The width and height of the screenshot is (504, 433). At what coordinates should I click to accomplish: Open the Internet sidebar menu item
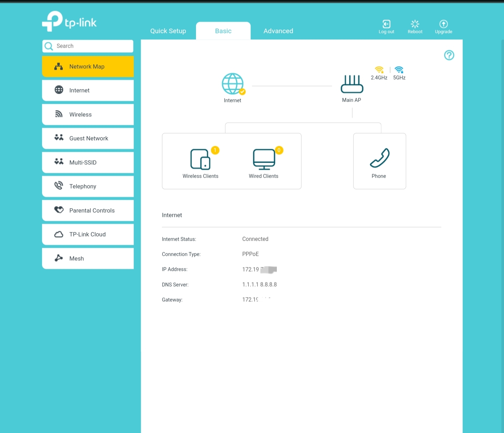88,90
